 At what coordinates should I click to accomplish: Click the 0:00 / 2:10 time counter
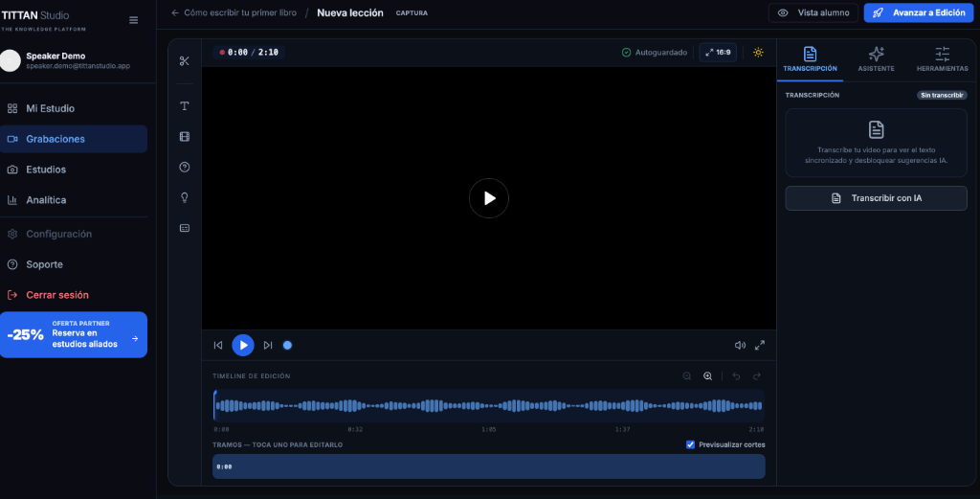249,53
